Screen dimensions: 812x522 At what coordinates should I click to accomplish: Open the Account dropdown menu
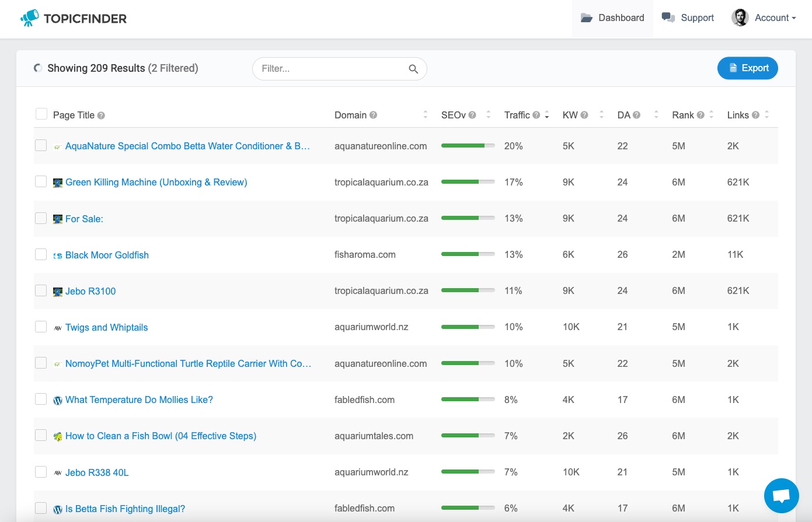(x=764, y=18)
